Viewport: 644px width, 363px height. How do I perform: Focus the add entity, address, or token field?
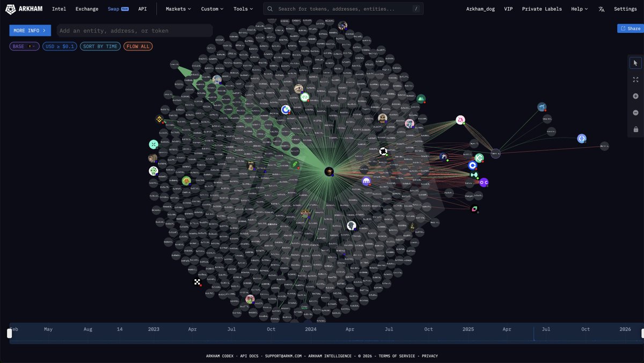coord(134,31)
